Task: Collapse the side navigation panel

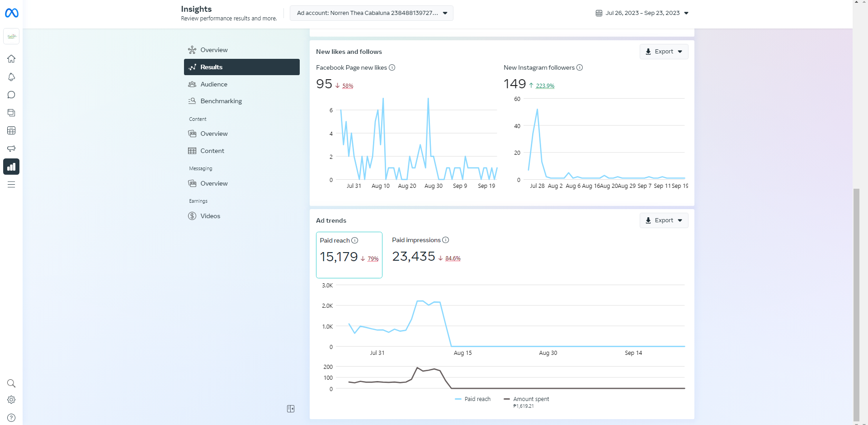Action: click(291, 409)
